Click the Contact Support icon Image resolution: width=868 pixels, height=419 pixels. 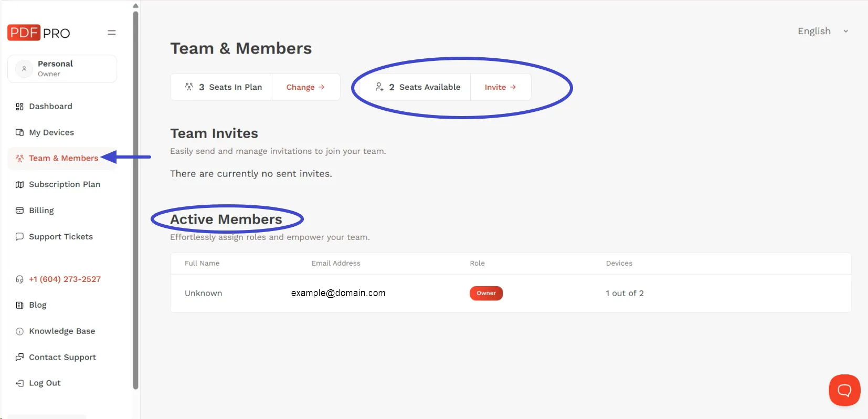[x=19, y=357]
